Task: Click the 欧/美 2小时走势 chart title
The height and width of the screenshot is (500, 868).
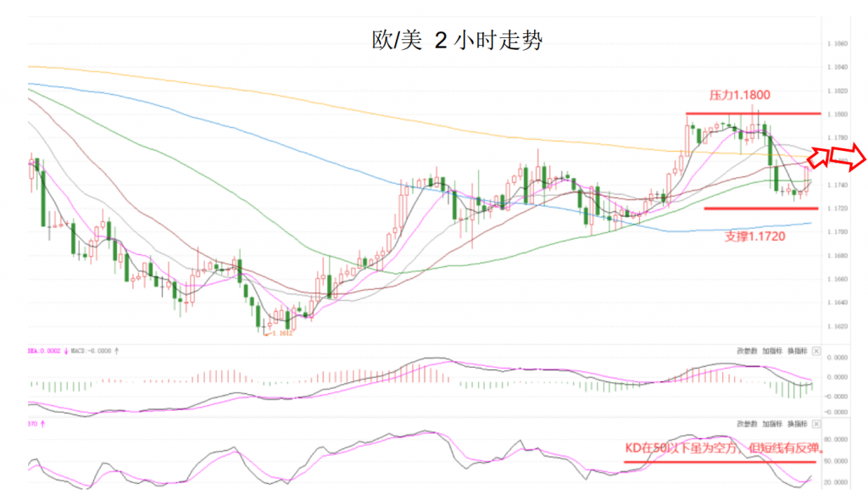Action: click(457, 41)
